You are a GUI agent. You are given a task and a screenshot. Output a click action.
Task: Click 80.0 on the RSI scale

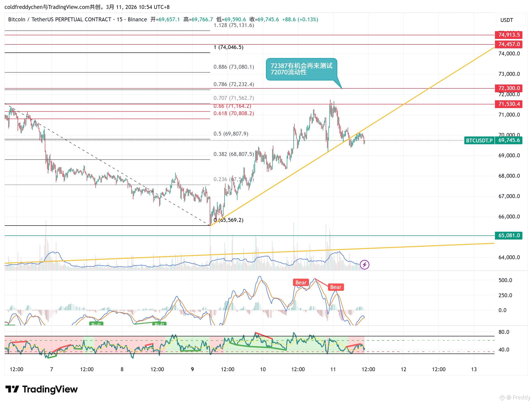(504, 332)
